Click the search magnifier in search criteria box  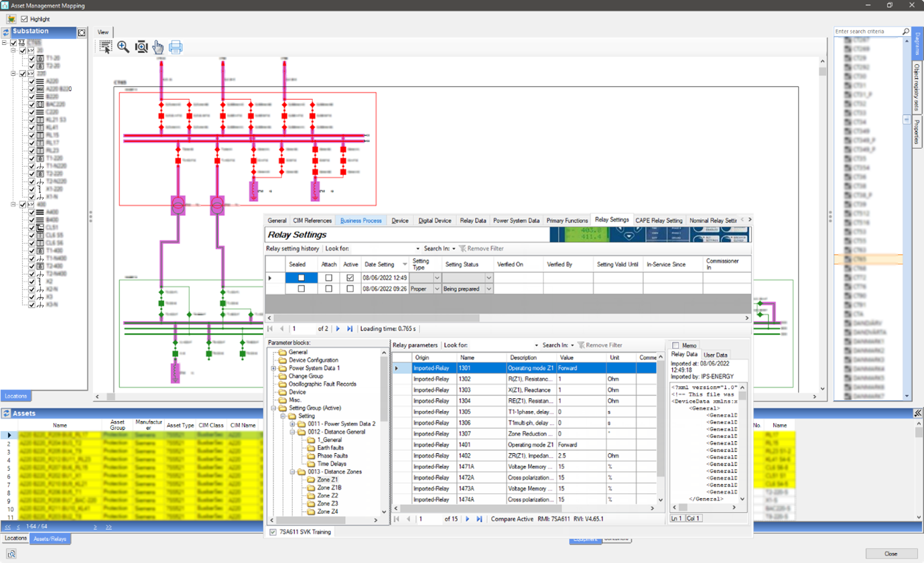(906, 32)
